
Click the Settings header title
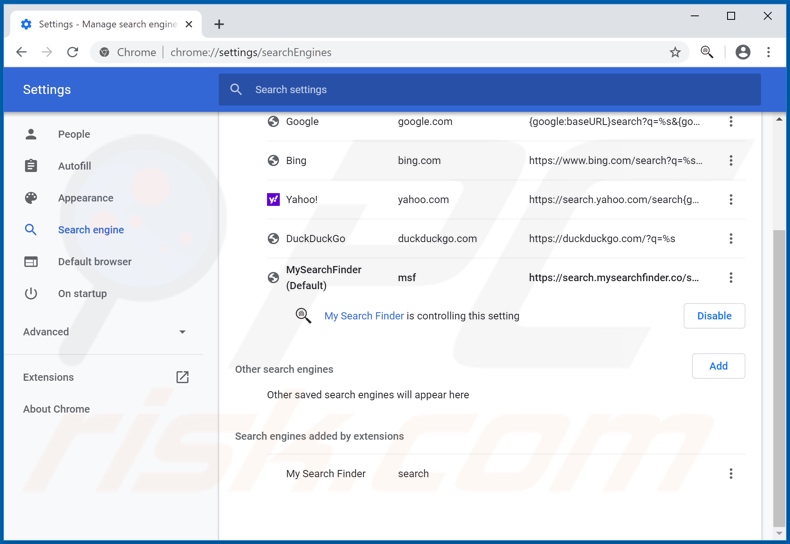click(x=47, y=90)
